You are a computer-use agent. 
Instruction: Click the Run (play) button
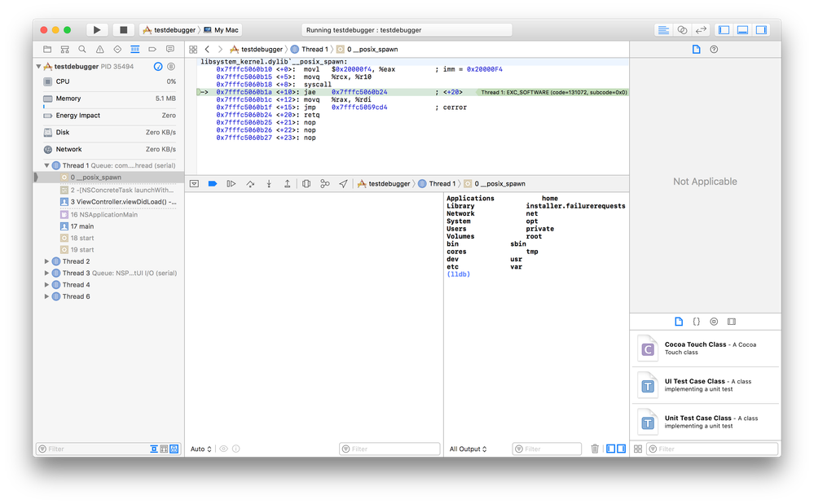97,30
